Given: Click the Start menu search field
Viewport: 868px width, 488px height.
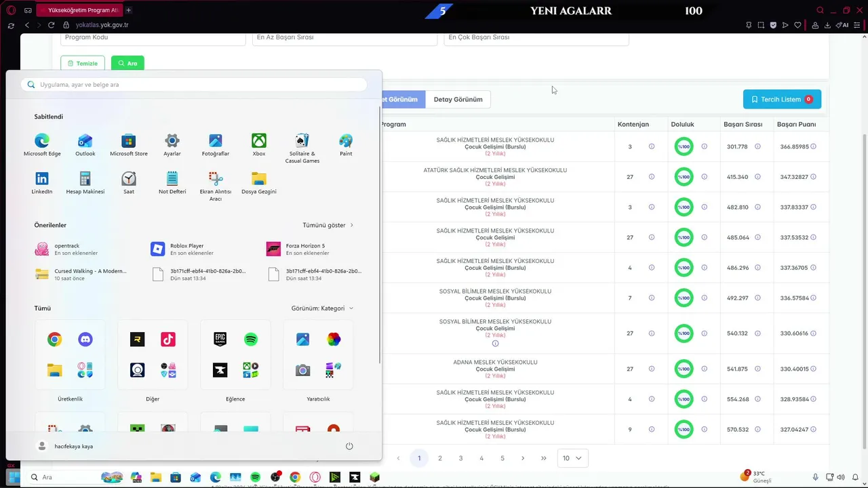Looking at the screenshot, I should [194, 85].
